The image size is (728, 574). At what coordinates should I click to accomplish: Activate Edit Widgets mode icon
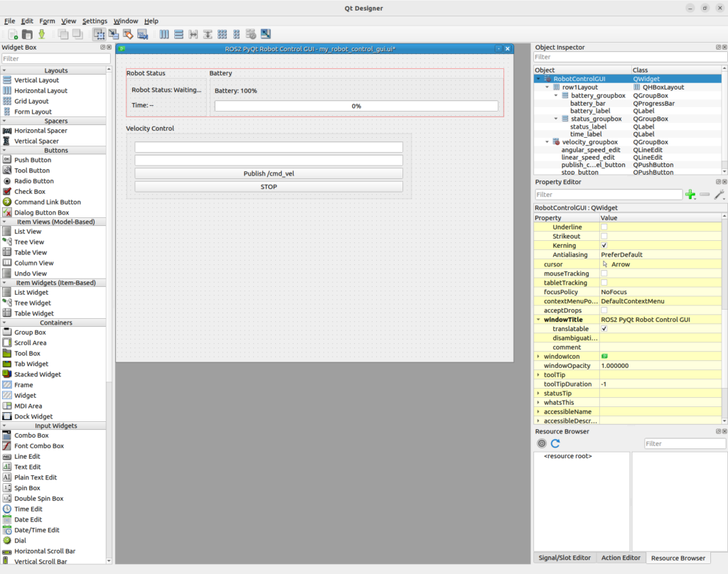pos(99,34)
